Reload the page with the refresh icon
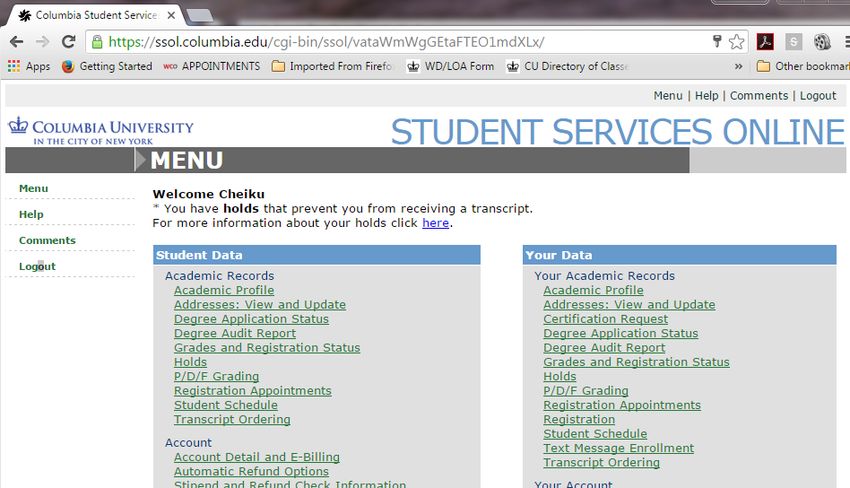850x488 pixels. 68,42
